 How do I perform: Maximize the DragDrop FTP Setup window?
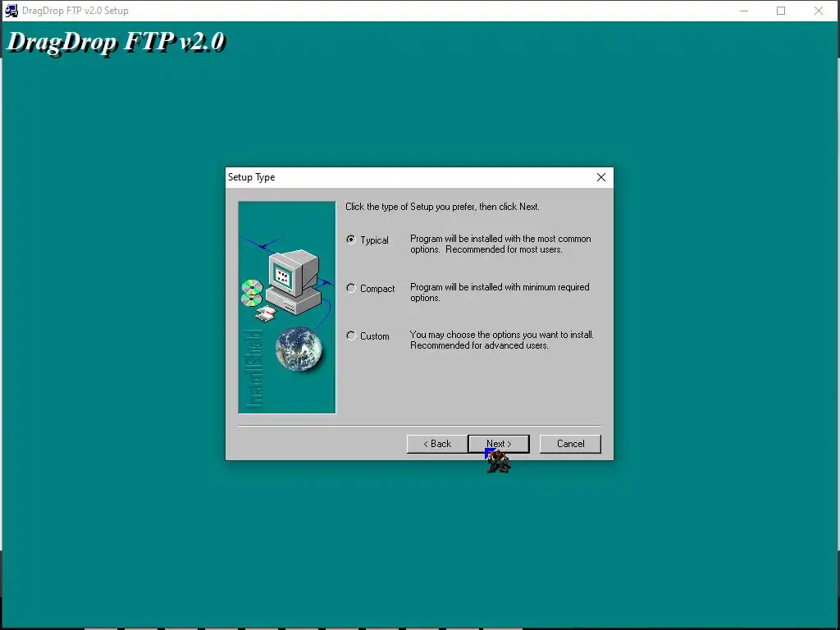781,11
